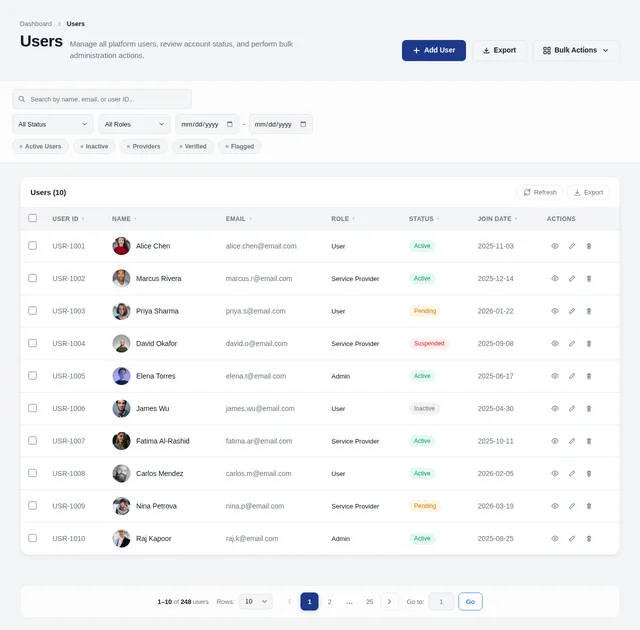
Task: Select the USR-1002 row checkbox
Action: pos(33,278)
